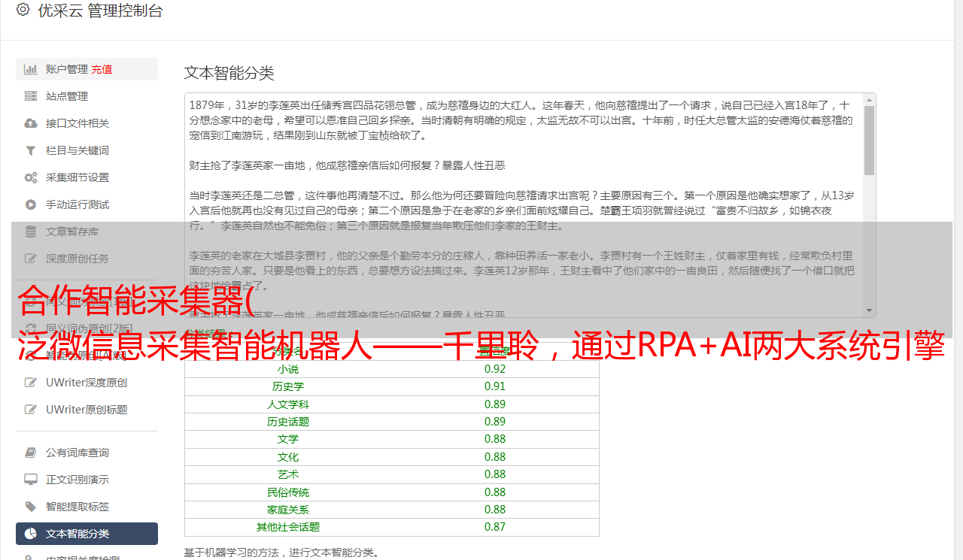The width and height of the screenshot is (963, 560).
Task: Select the 文化 category cell
Action: coord(288,457)
